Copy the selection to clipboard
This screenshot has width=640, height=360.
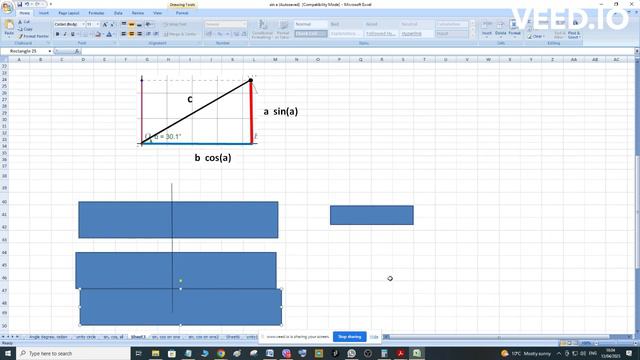point(25,29)
